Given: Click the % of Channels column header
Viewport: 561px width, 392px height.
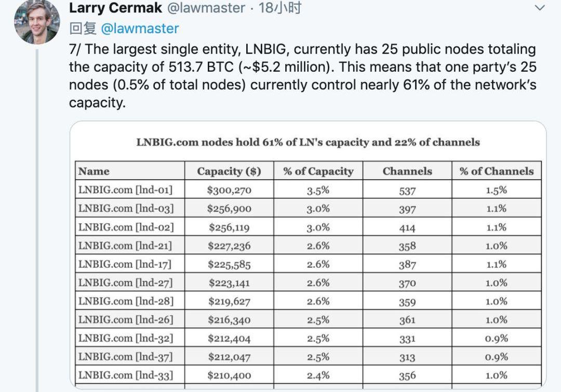Looking at the screenshot, I should (x=496, y=171).
